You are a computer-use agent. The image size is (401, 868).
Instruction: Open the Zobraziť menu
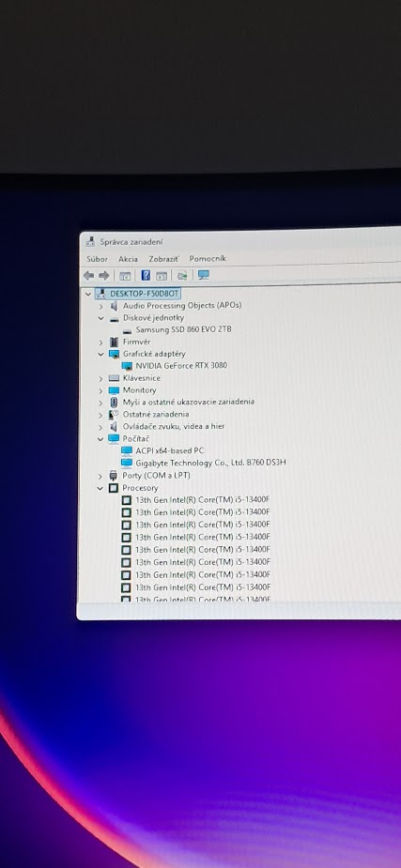pos(164,259)
